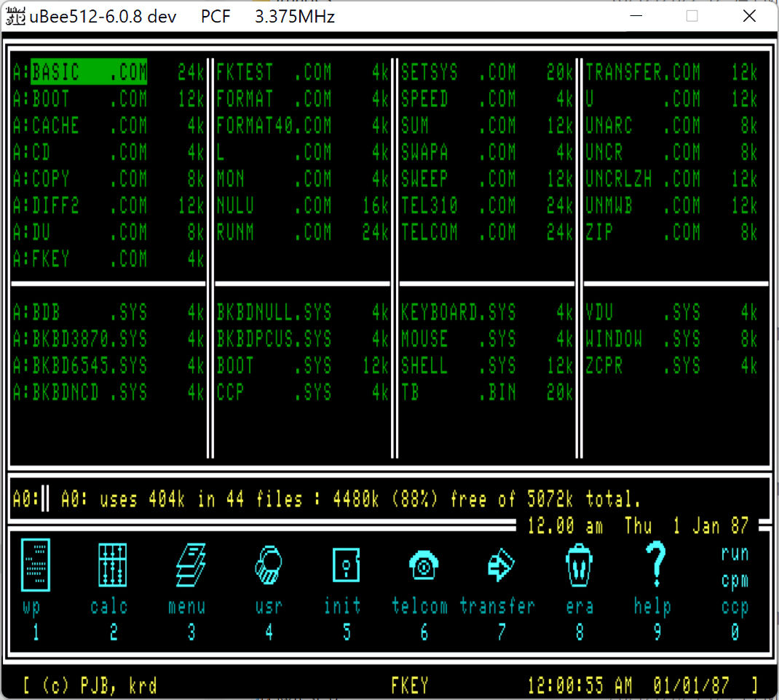779x700 pixels.
Task: Open the telcom telephone icon
Action: [x=423, y=565]
